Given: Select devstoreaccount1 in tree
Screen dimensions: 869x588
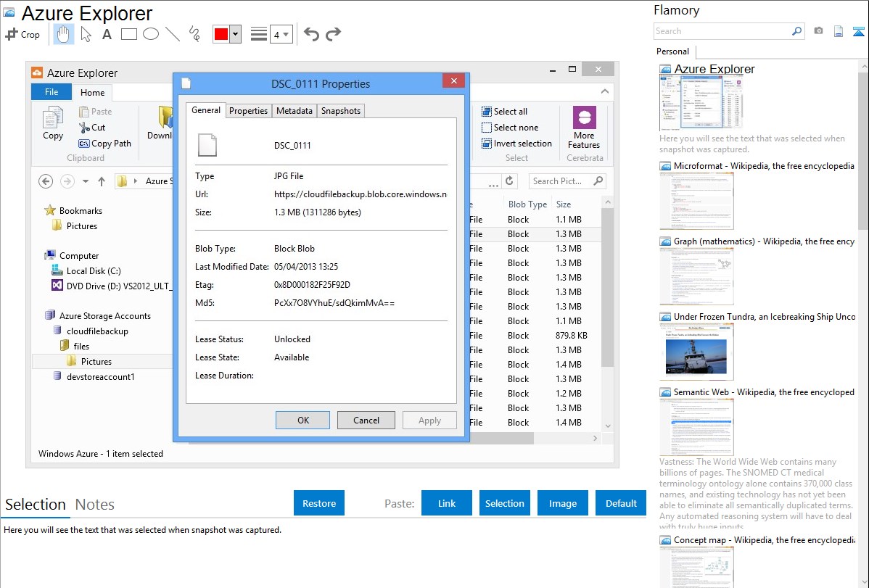Looking at the screenshot, I should [100, 377].
